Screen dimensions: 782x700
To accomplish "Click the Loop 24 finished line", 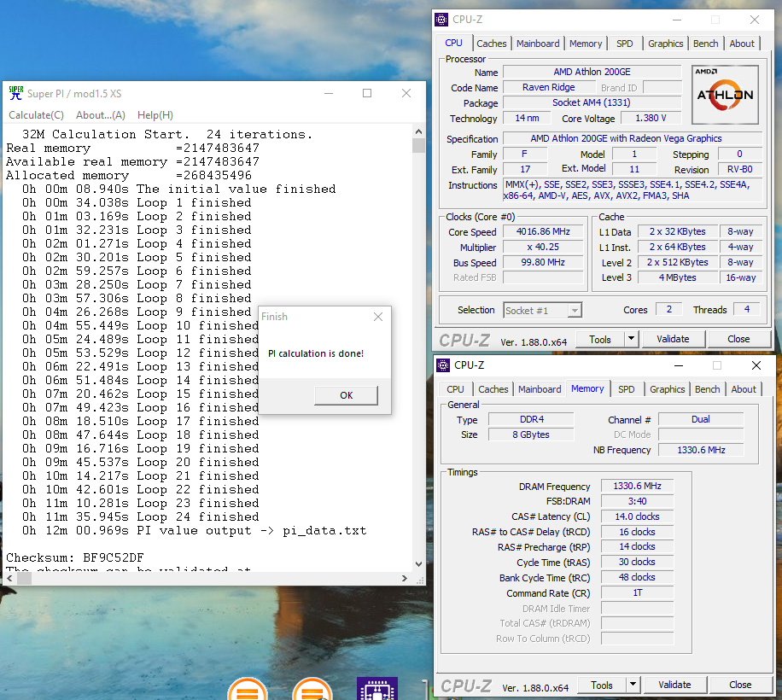I will tap(140, 516).
